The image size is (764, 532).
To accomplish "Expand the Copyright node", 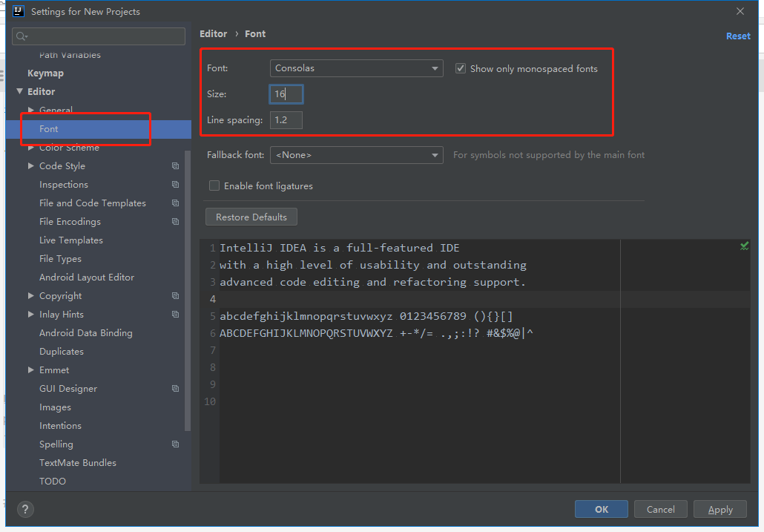I will click(31, 296).
